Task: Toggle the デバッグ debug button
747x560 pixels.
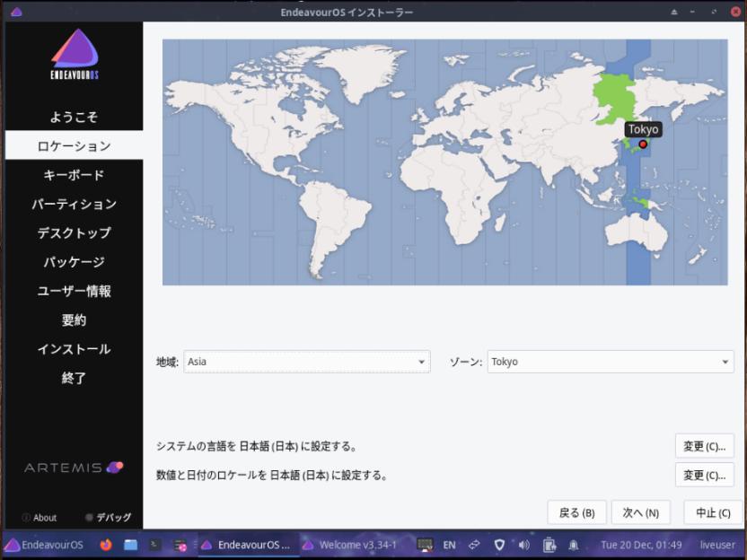Action: (x=108, y=517)
